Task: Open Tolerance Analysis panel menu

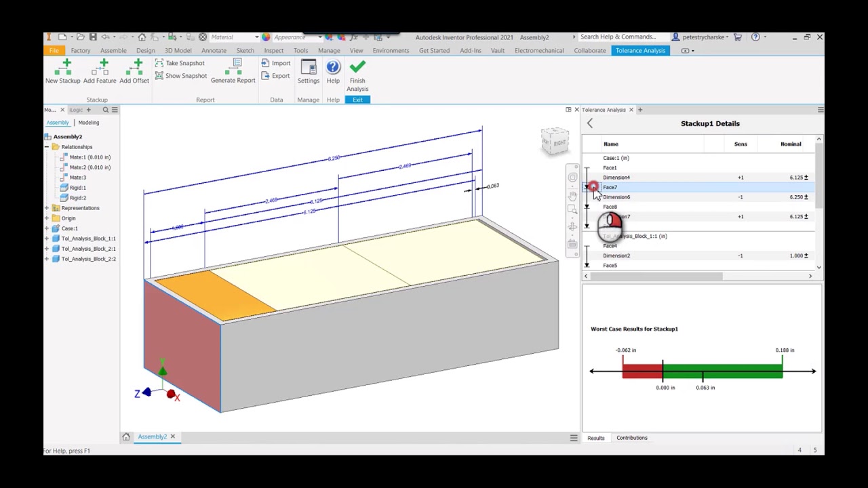Action: point(821,110)
